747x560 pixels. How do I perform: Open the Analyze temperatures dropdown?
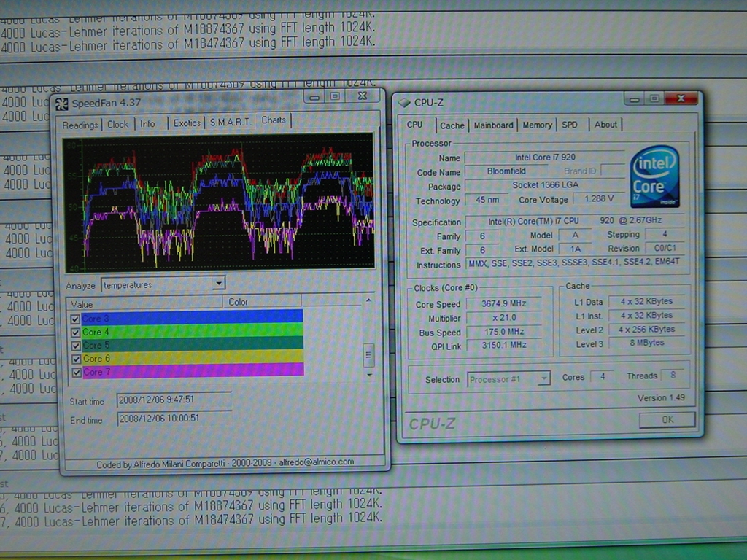(x=219, y=284)
